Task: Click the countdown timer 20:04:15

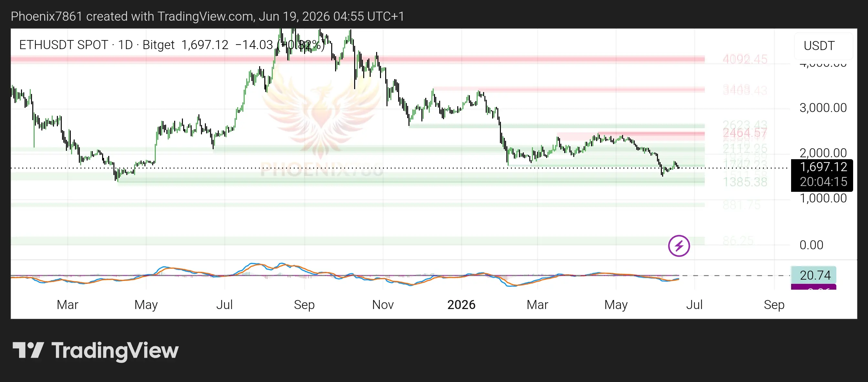Action: [823, 182]
